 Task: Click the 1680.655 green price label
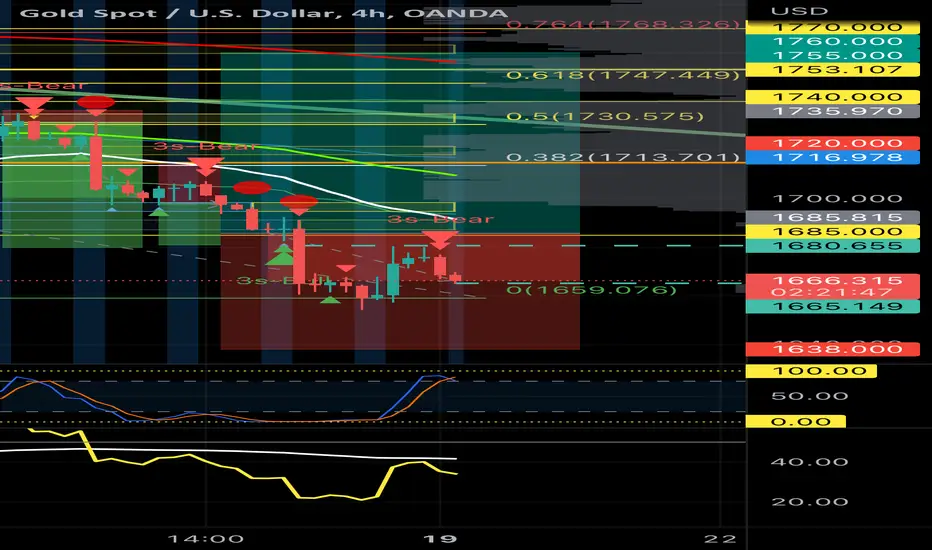[x=833, y=246]
